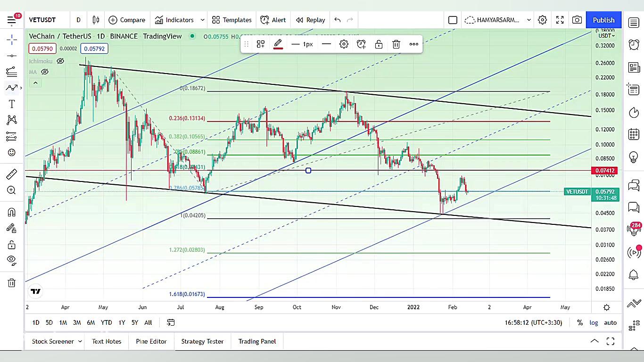The width and height of the screenshot is (644, 362).
Task: Remove drawings with left trash icon
Action: 12,283
